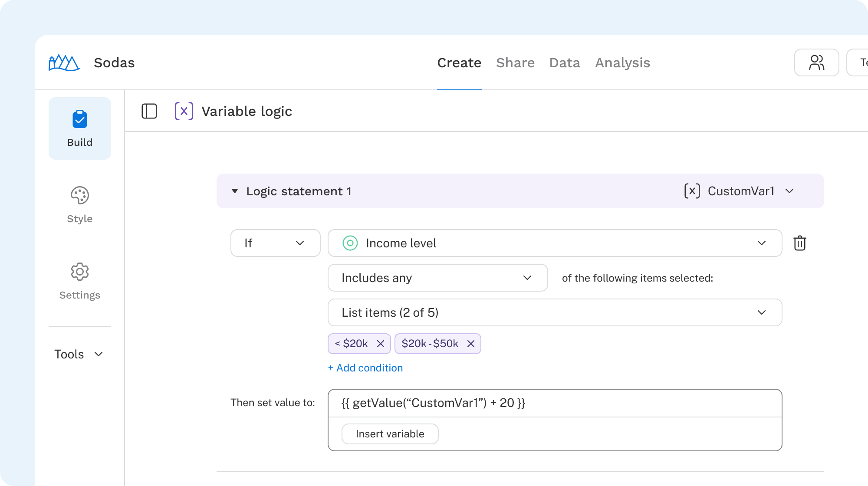Click the Insert variable button

coord(390,434)
